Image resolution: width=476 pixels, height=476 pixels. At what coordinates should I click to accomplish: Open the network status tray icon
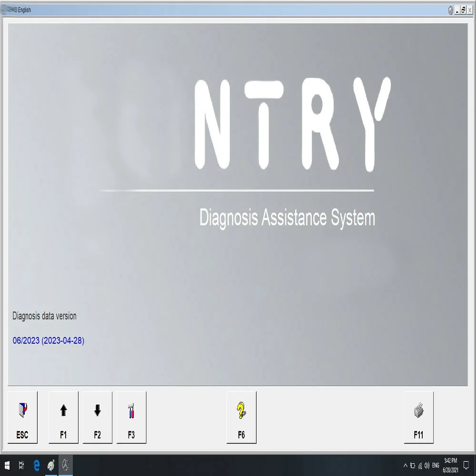[x=420, y=466]
